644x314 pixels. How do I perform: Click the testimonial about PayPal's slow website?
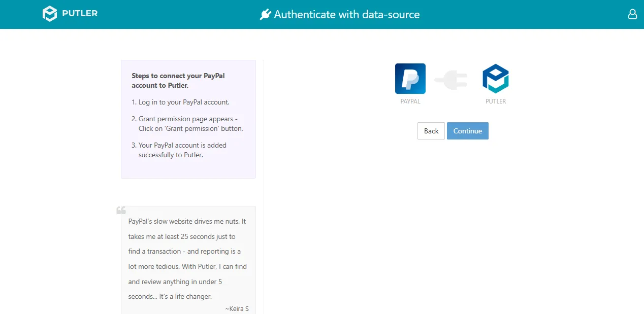(x=188, y=259)
